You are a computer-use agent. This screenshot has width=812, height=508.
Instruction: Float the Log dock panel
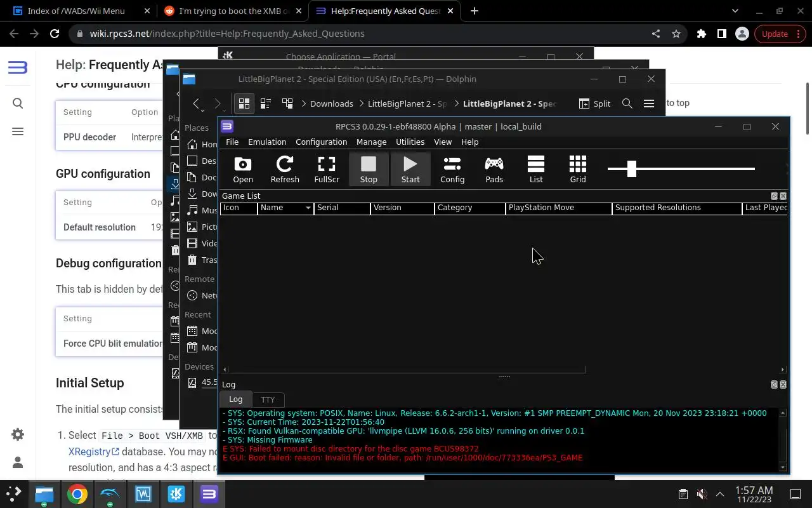(774, 385)
